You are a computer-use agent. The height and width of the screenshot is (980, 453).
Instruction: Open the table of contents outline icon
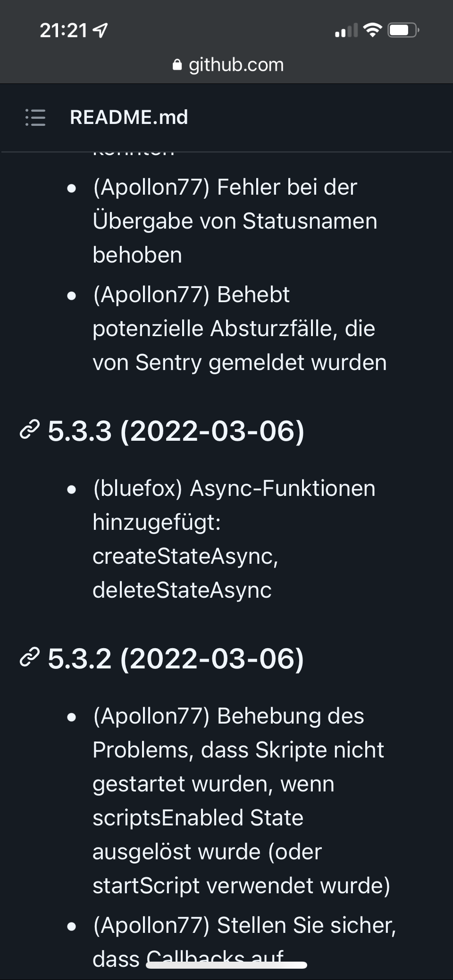[35, 117]
